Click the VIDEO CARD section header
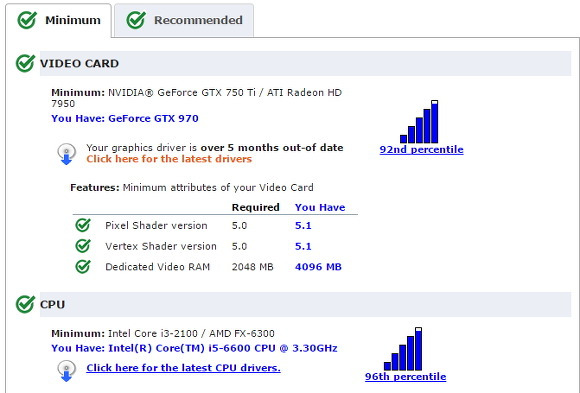Screen dimensions: 580x393 tap(305, 63)
